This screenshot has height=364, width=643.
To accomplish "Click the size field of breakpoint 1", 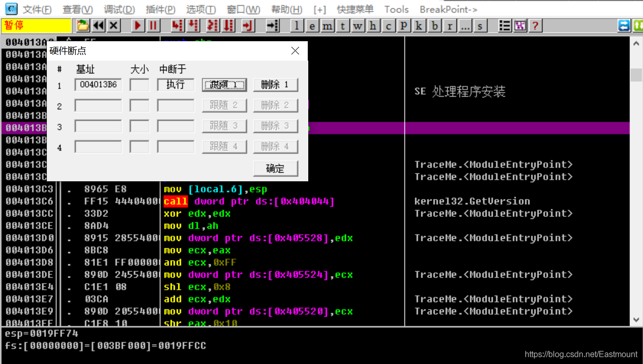I will (x=140, y=85).
